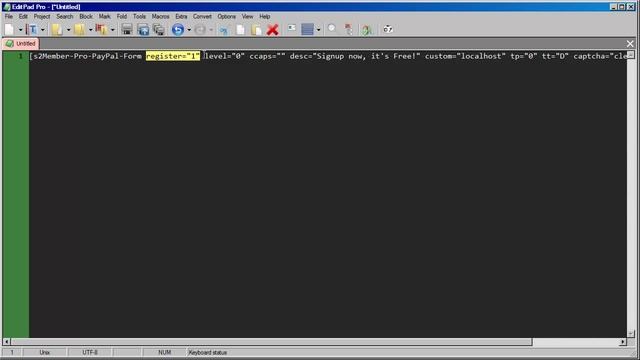Image resolution: width=640 pixels, height=360 pixels.
Task: Open the Undo history dropdown arrow
Action: click(x=189, y=30)
